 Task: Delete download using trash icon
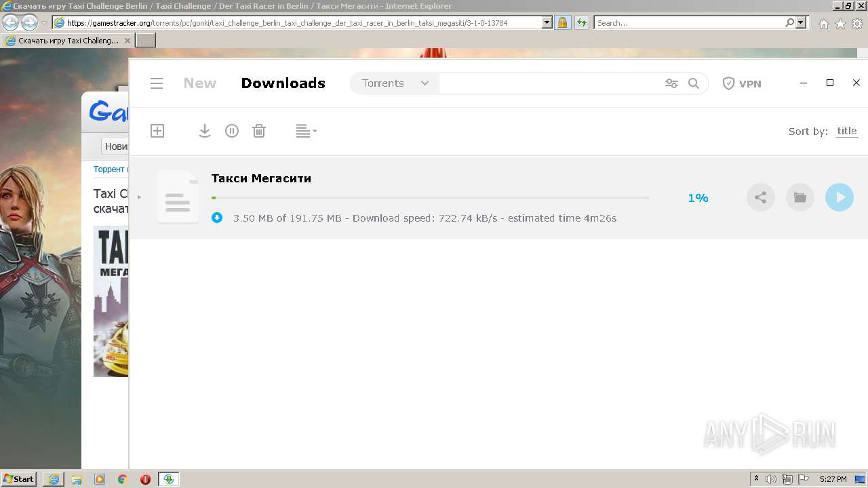pos(259,131)
